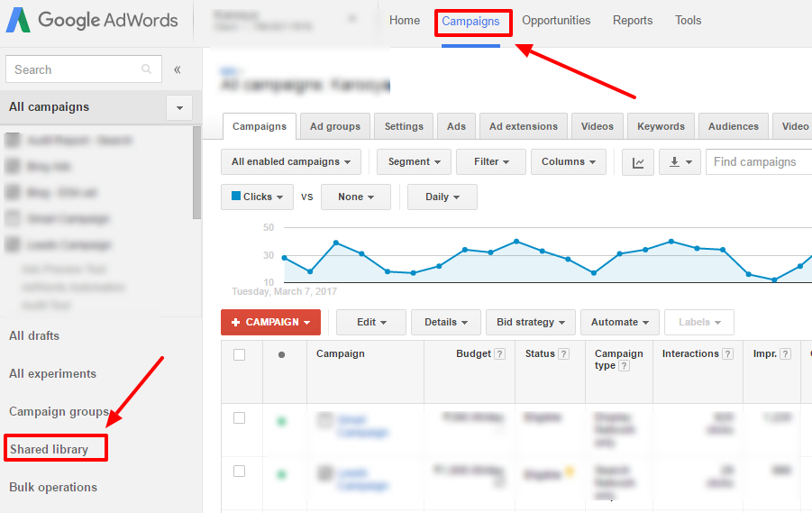This screenshot has width=812, height=513.
Task: Tick the first campaign row checkbox
Action: 239,418
